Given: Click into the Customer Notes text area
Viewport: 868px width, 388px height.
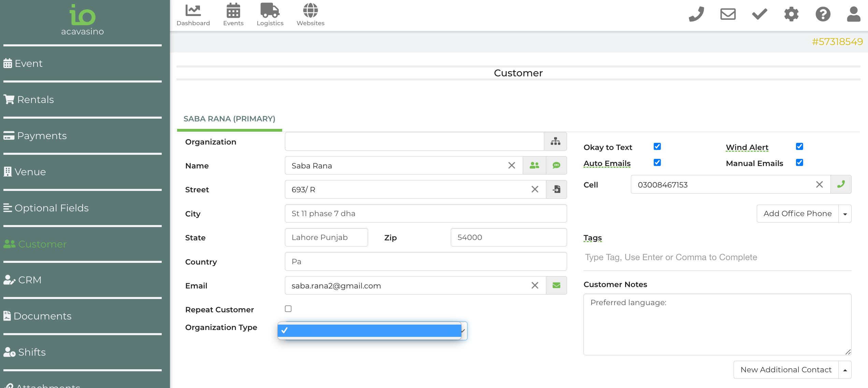Looking at the screenshot, I should [x=717, y=324].
